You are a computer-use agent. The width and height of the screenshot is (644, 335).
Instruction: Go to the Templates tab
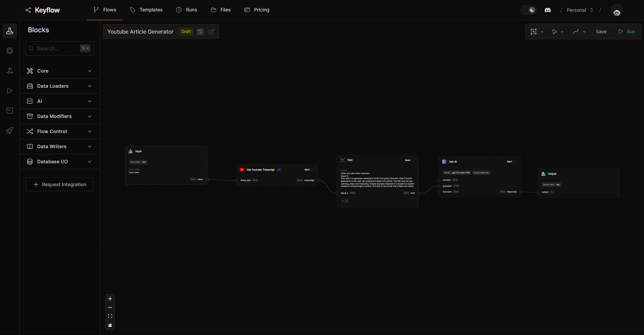pyautogui.click(x=146, y=10)
